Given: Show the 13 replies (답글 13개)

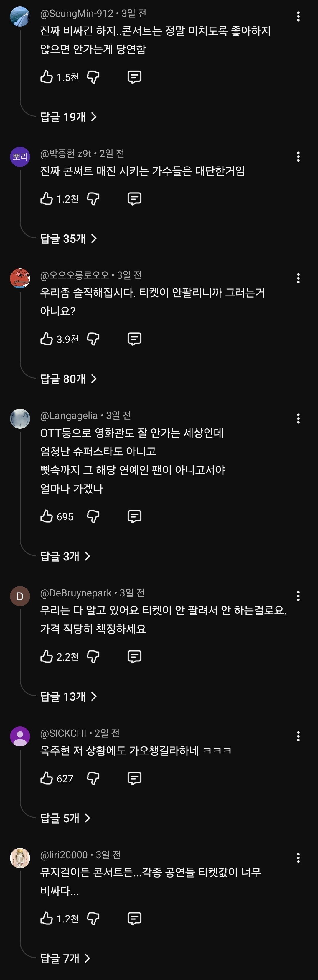Looking at the screenshot, I should point(68,696).
